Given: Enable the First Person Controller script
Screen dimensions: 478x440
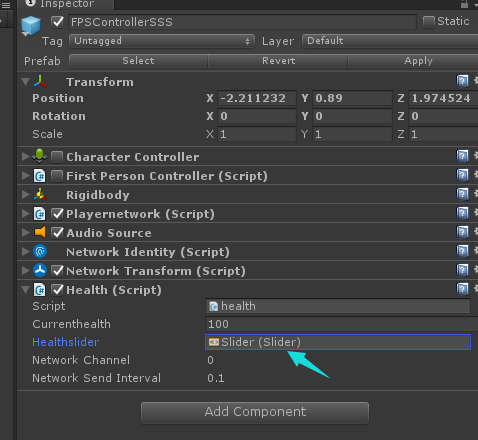Looking at the screenshot, I should pos(57,176).
